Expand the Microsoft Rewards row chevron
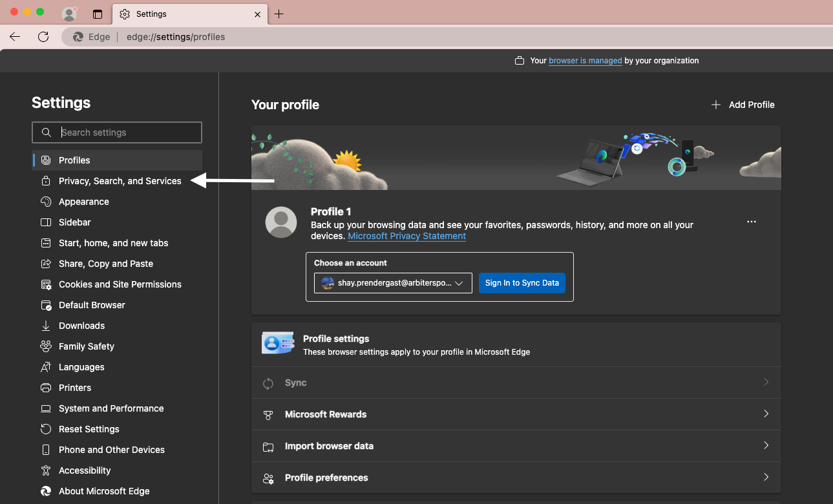 tap(766, 414)
